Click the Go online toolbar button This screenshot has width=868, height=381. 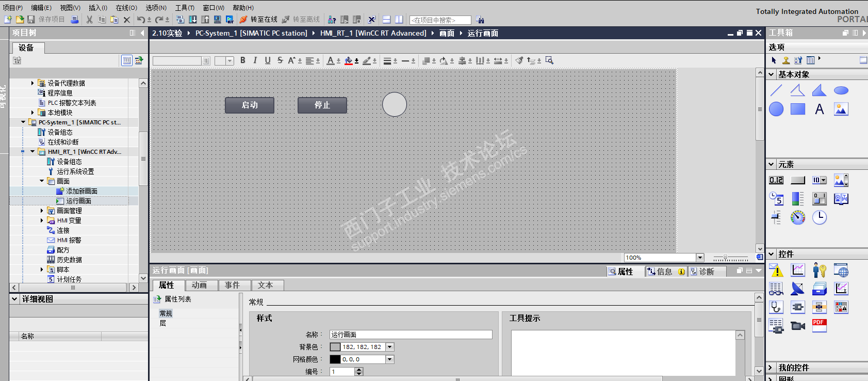tap(259, 20)
